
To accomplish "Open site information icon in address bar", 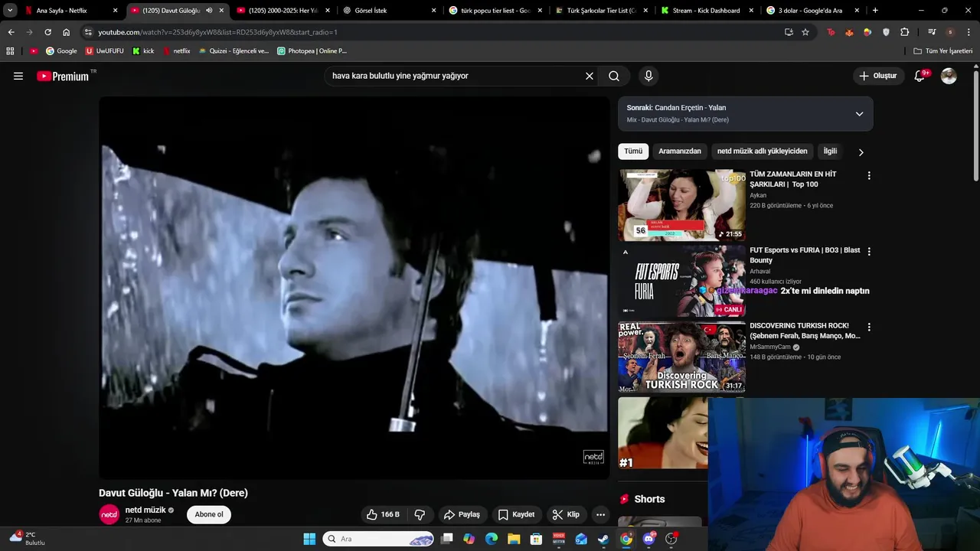I will tap(89, 32).
